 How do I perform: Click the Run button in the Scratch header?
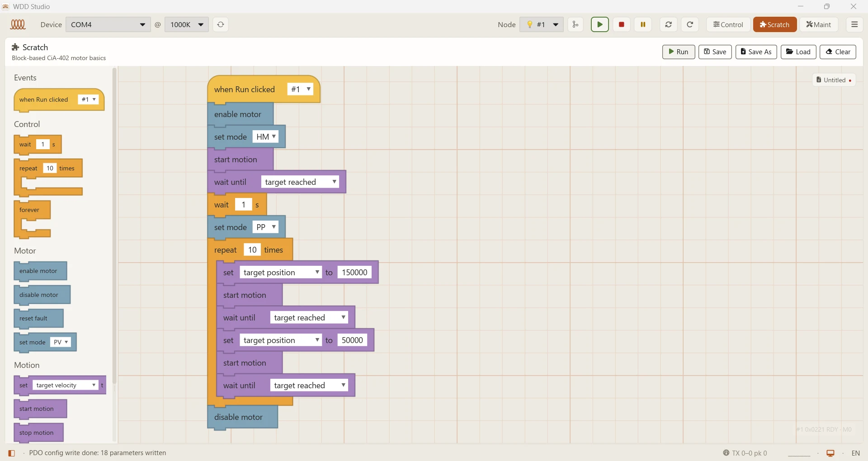(679, 52)
